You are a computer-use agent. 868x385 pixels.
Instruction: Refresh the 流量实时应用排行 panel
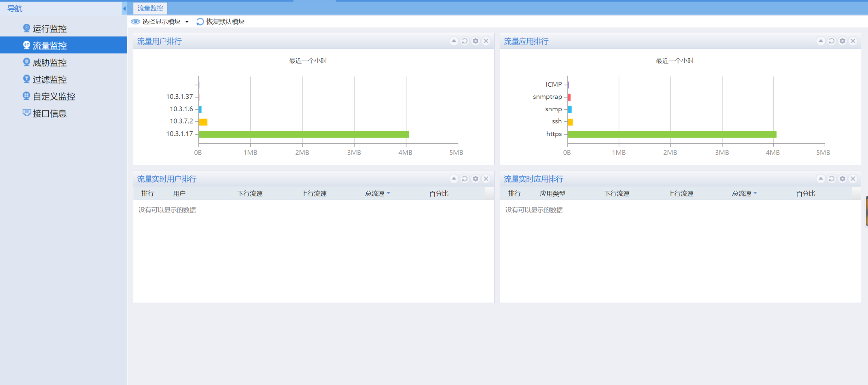pyautogui.click(x=832, y=179)
